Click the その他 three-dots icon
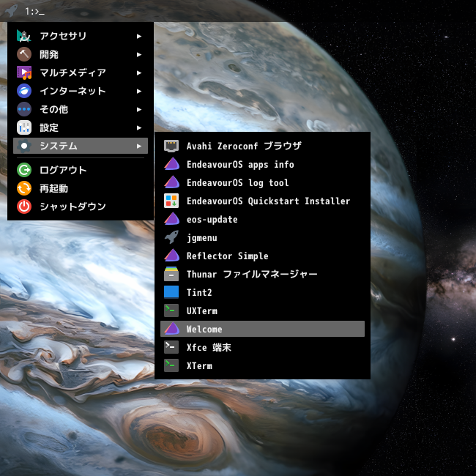Image resolution: width=476 pixels, height=476 pixels. [x=24, y=109]
